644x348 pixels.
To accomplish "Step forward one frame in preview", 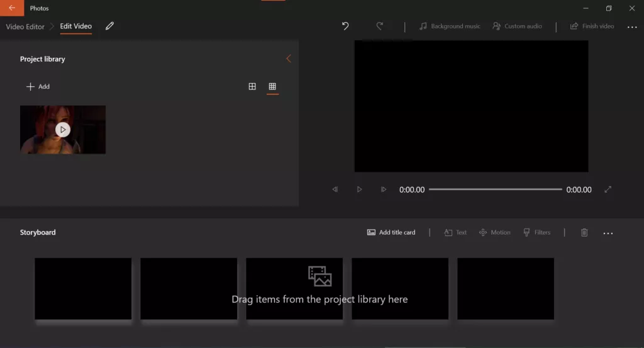I will coord(383,189).
